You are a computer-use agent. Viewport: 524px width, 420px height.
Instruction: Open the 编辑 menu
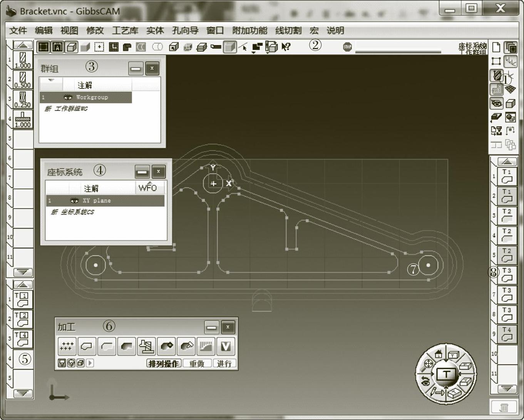(44, 31)
